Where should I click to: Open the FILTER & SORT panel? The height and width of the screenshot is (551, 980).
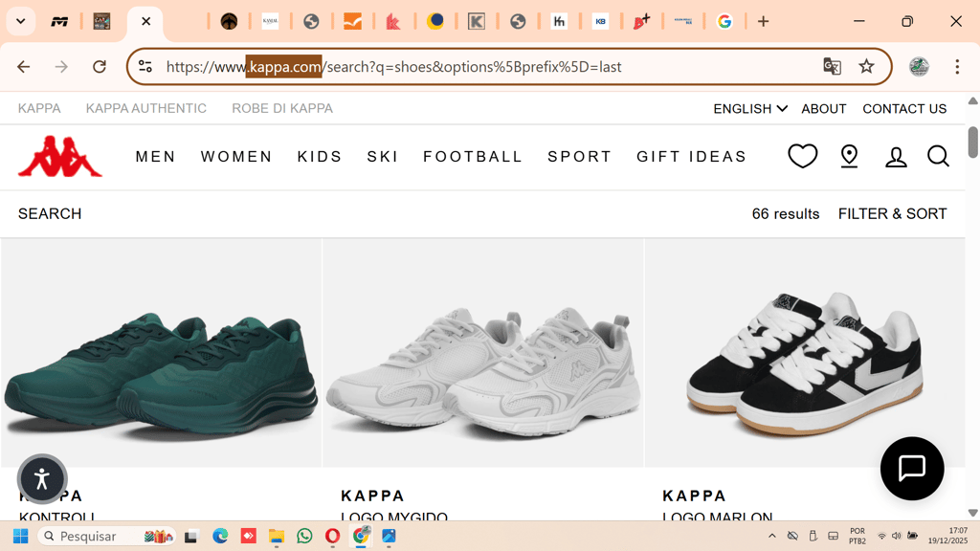(892, 213)
